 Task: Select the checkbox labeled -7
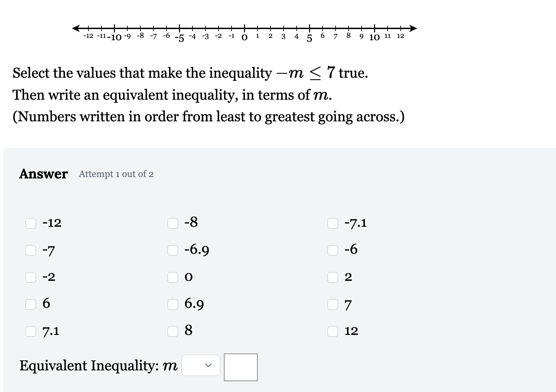pos(31,250)
